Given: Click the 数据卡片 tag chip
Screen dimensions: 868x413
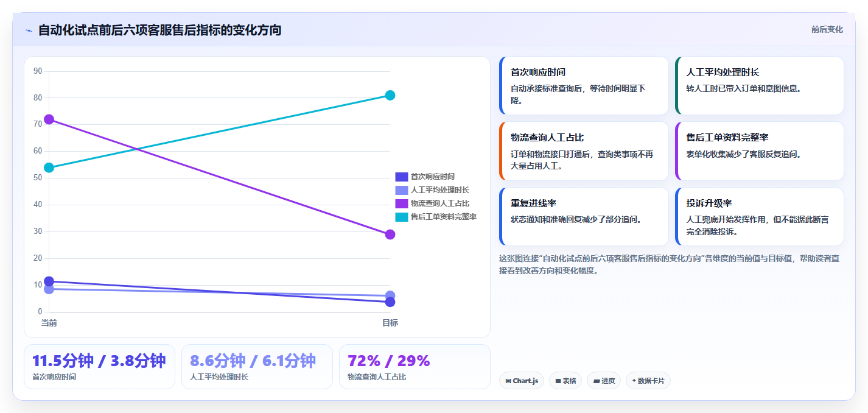Looking at the screenshot, I should pos(648,381).
